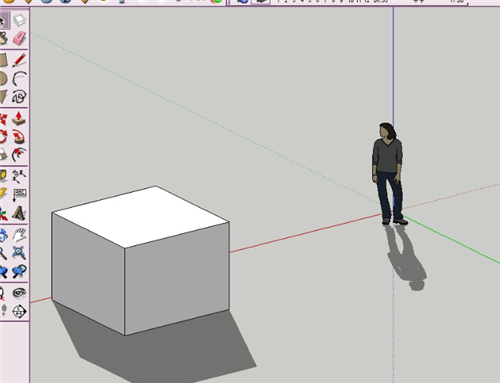500x383 pixels.
Task: Select the Offset tool
Action: pyautogui.click(x=19, y=155)
